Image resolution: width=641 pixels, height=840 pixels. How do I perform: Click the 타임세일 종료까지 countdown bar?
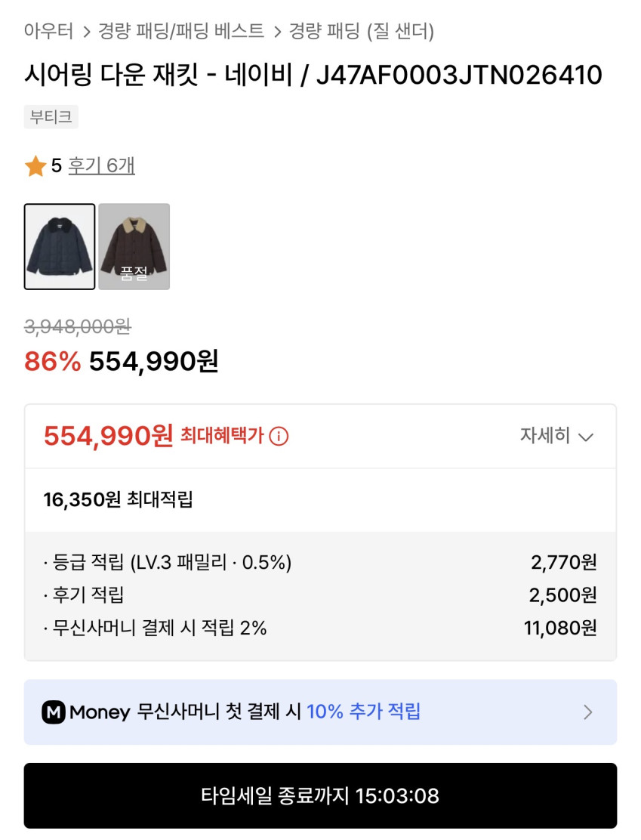point(320,795)
